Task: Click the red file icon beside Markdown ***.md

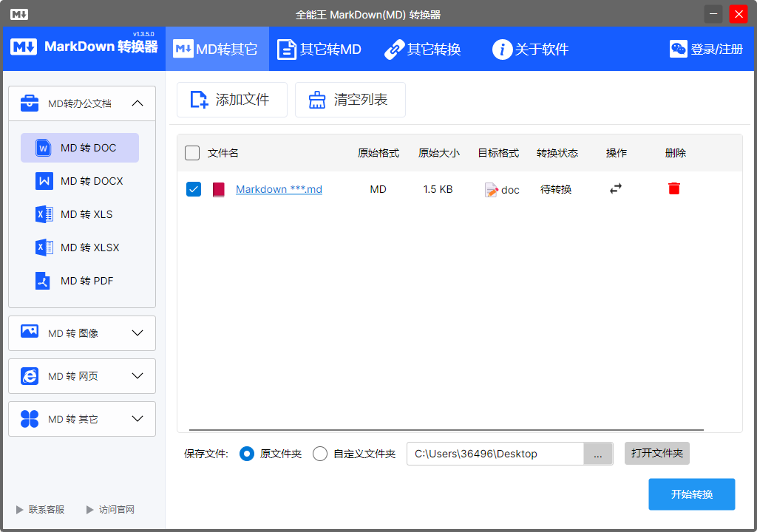Action: (x=219, y=189)
